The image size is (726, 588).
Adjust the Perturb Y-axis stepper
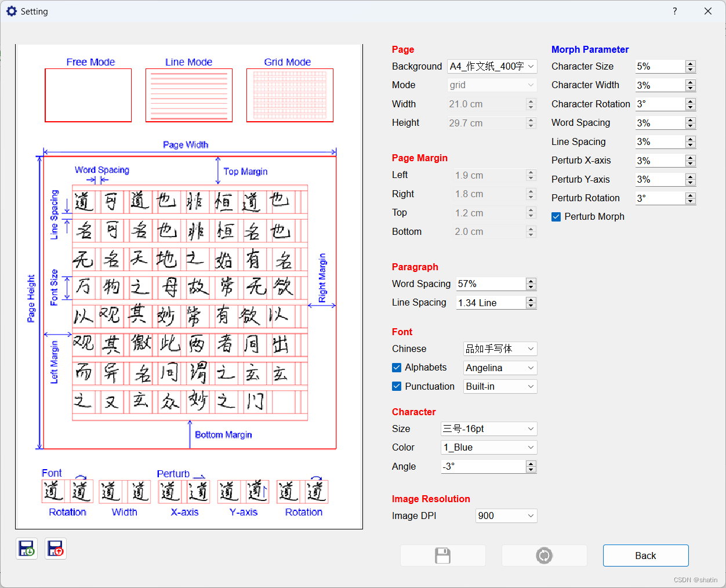tap(690, 179)
